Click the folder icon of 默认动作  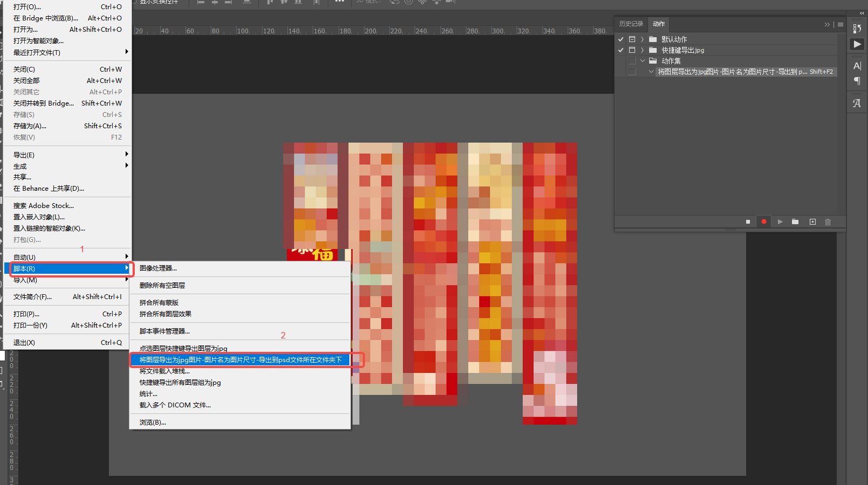click(x=653, y=39)
